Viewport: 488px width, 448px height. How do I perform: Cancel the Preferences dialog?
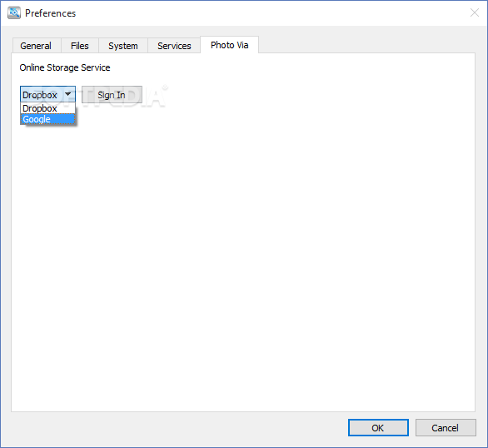pos(446,428)
